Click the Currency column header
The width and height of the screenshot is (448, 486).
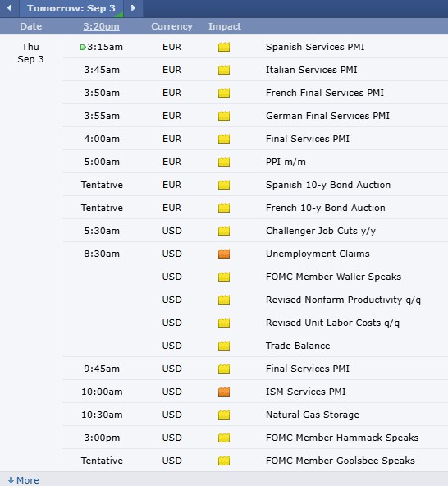pos(172,26)
